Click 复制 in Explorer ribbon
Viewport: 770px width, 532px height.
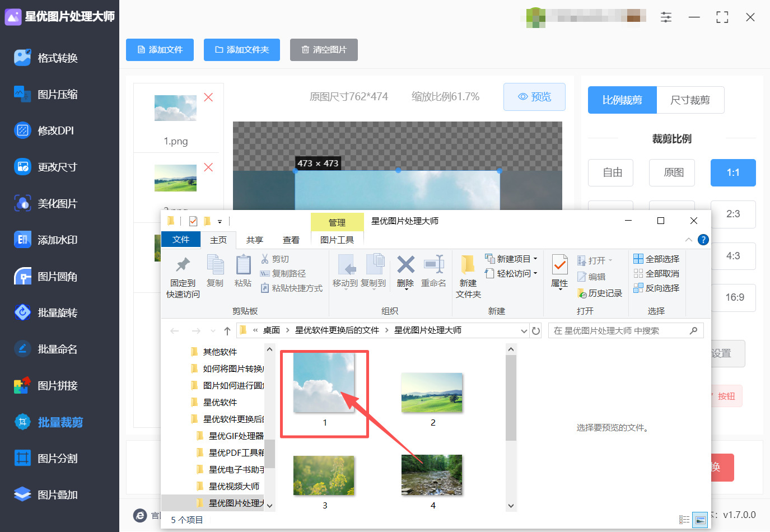pos(215,272)
